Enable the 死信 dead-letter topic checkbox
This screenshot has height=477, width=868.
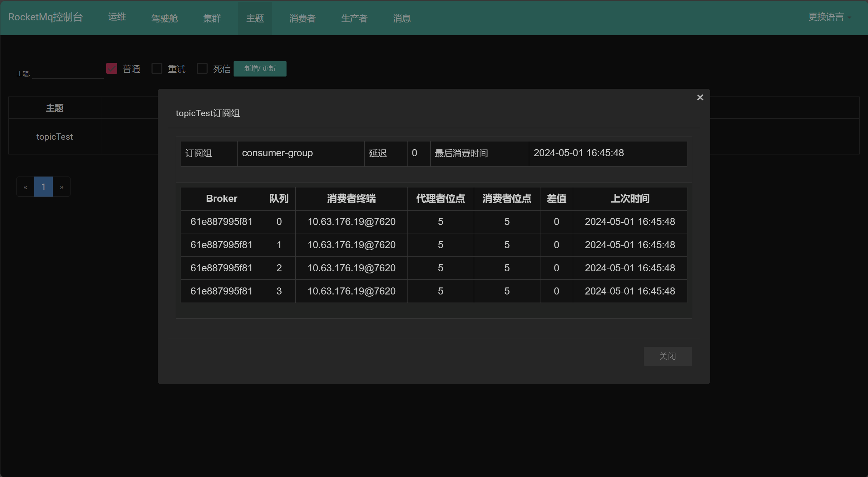pyautogui.click(x=202, y=68)
